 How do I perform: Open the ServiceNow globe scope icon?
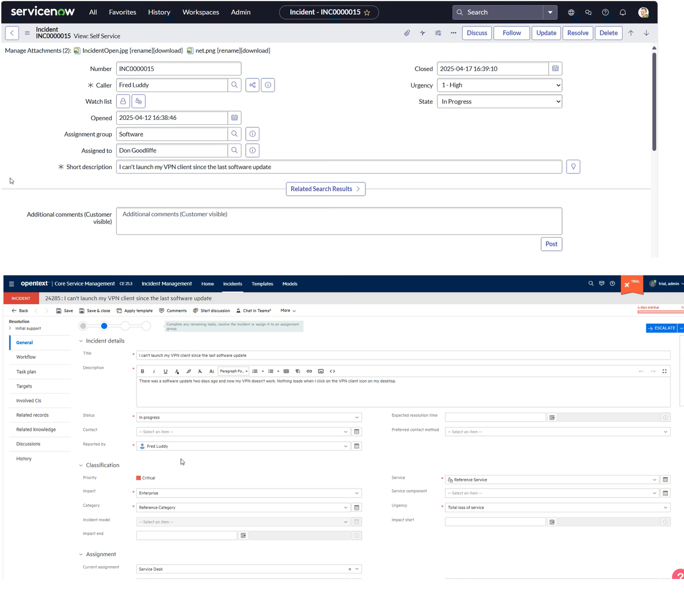[x=571, y=12]
